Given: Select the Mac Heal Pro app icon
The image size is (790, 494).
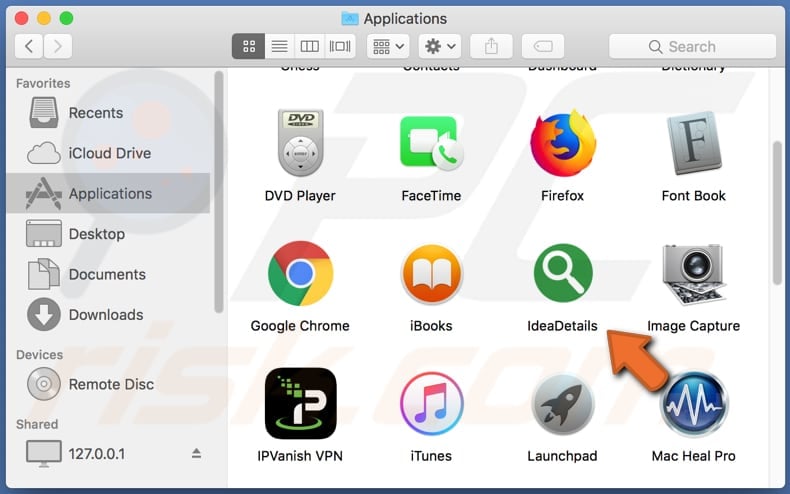Looking at the screenshot, I should coord(694,404).
